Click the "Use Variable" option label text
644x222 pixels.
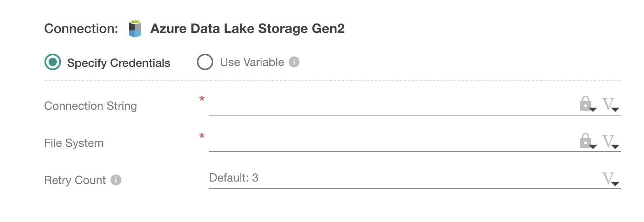pyautogui.click(x=252, y=62)
